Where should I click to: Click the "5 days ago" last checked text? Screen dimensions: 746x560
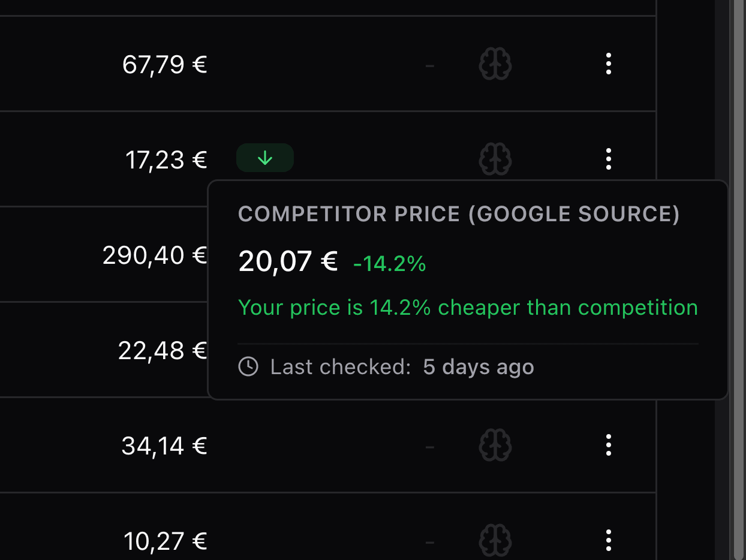(478, 366)
